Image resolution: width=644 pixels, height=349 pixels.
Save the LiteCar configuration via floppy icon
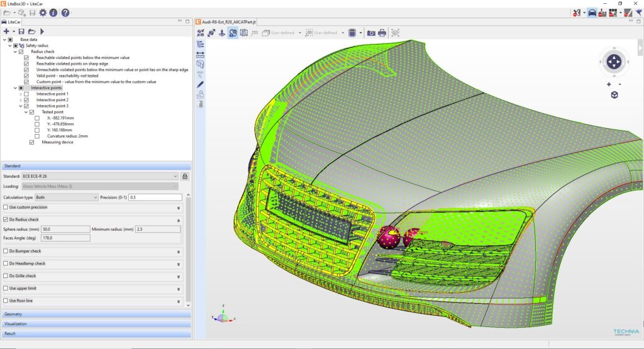click(21, 31)
